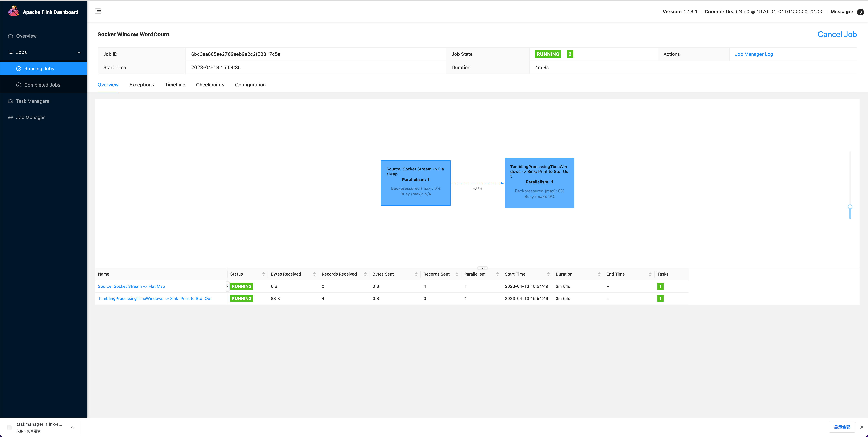Switch to the Checkpoints tab
Screen dimensions: 868x437
point(210,85)
